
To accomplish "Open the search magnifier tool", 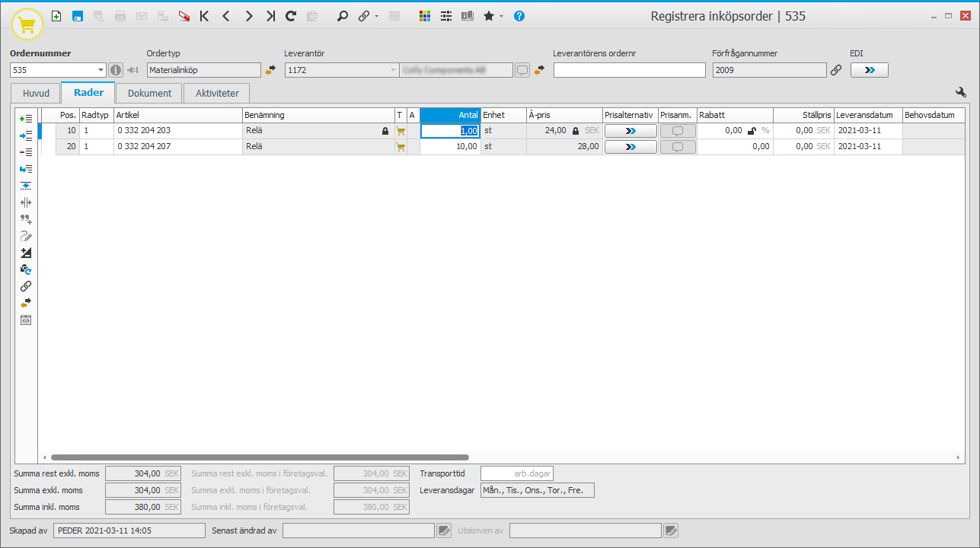I will pos(343,16).
